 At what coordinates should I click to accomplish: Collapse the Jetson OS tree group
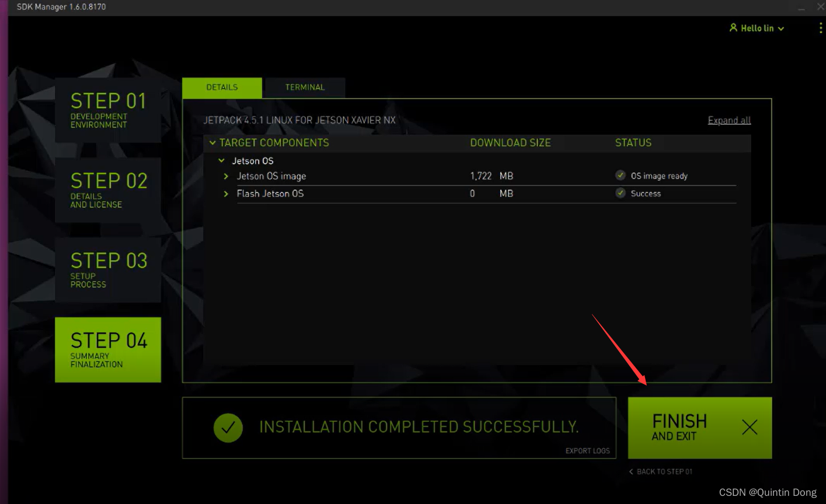pyautogui.click(x=221, y=160)
